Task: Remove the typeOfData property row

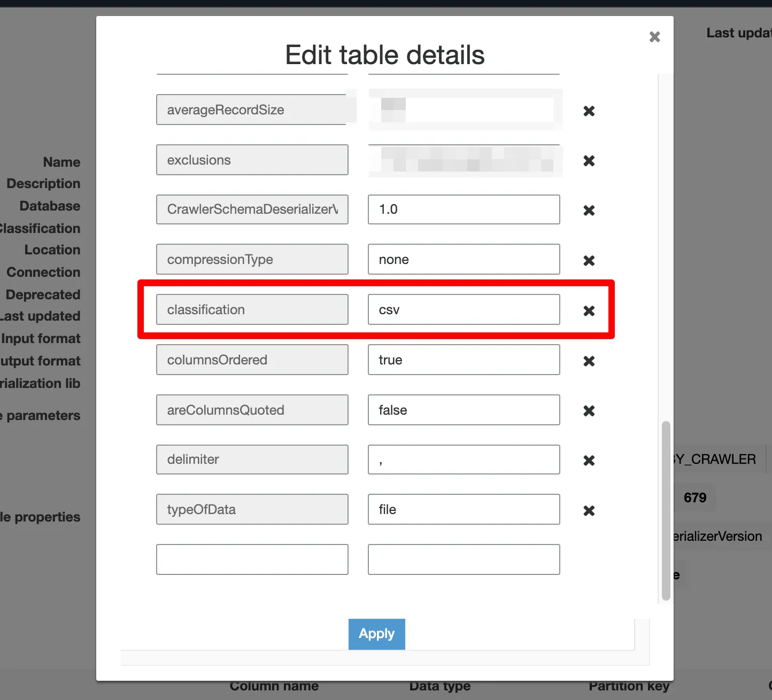Action: (589, 511)
